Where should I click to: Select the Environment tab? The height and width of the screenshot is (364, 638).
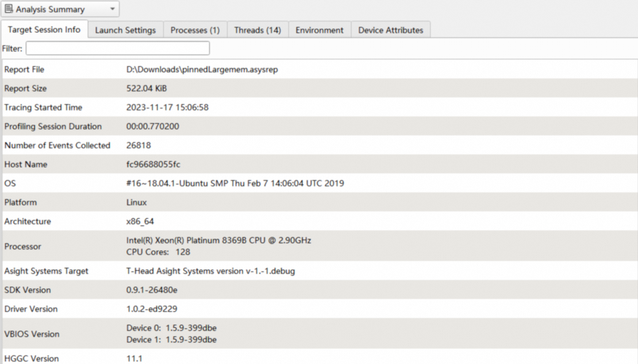pyautogui.click(x=320, y=30)
